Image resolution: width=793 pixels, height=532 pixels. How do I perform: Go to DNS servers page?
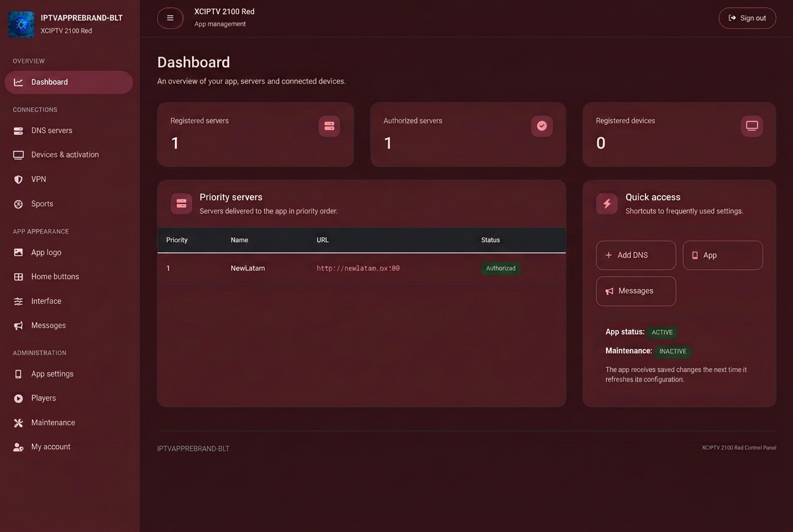point(69,131)
